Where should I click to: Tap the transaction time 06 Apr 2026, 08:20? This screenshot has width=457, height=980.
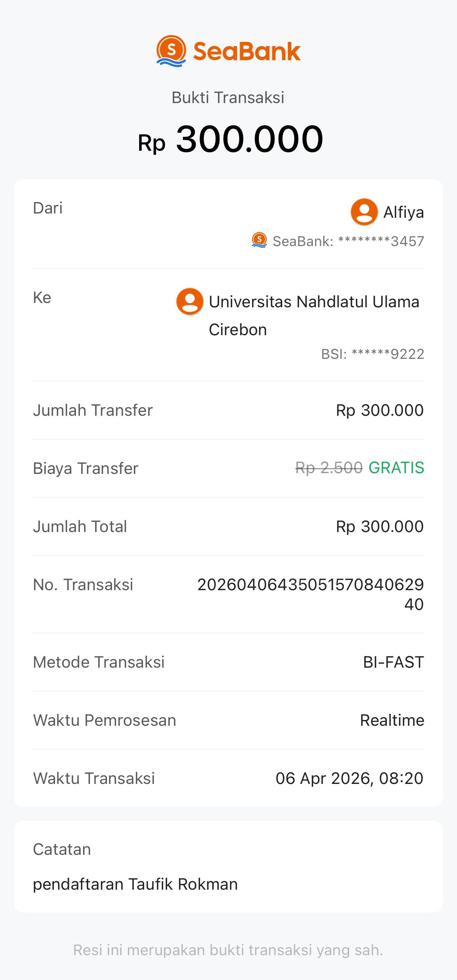point(349,778)
